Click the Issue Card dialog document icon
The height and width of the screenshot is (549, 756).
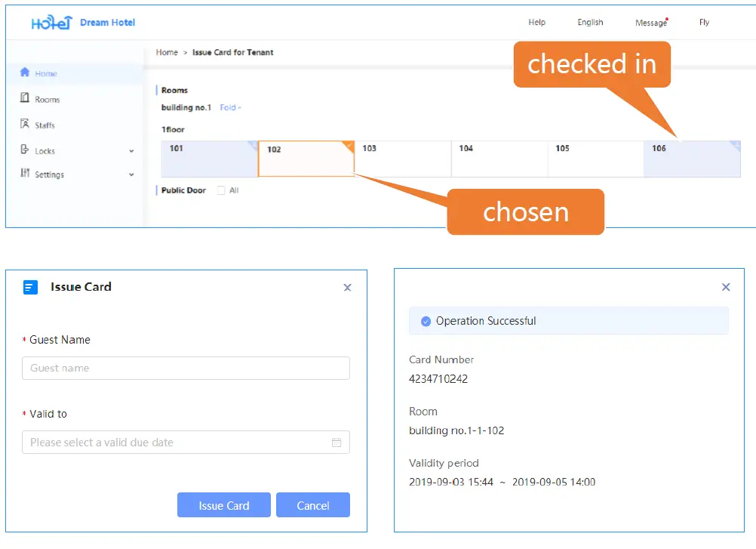(x=30, y=288)
